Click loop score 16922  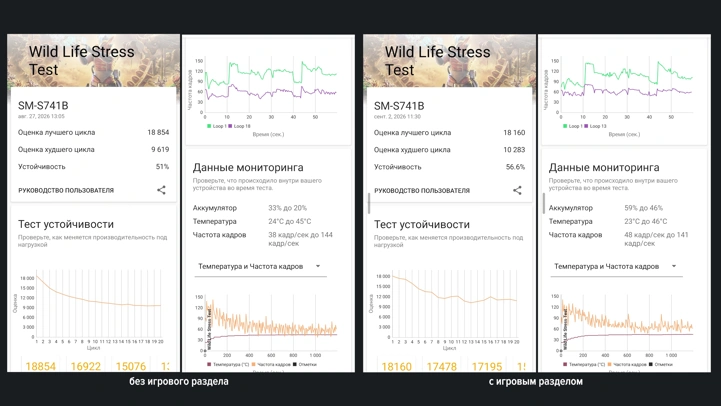[x=86, y=366]
